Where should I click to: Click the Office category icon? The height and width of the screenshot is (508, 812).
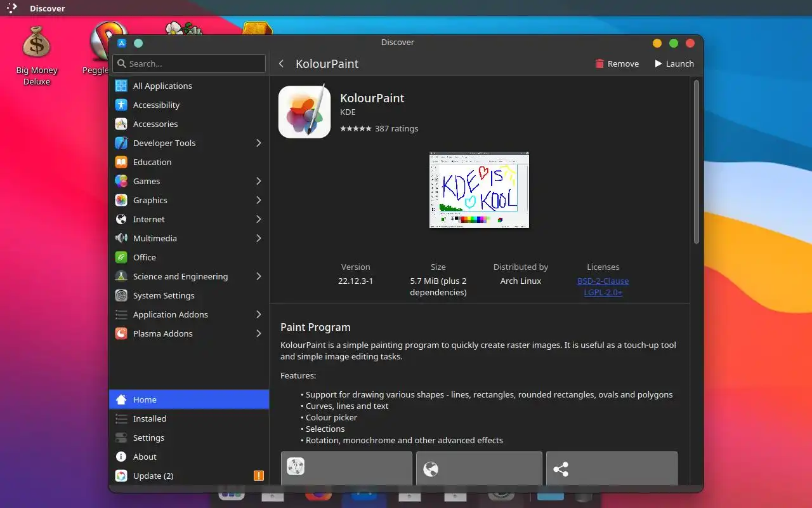pos(121,257)
